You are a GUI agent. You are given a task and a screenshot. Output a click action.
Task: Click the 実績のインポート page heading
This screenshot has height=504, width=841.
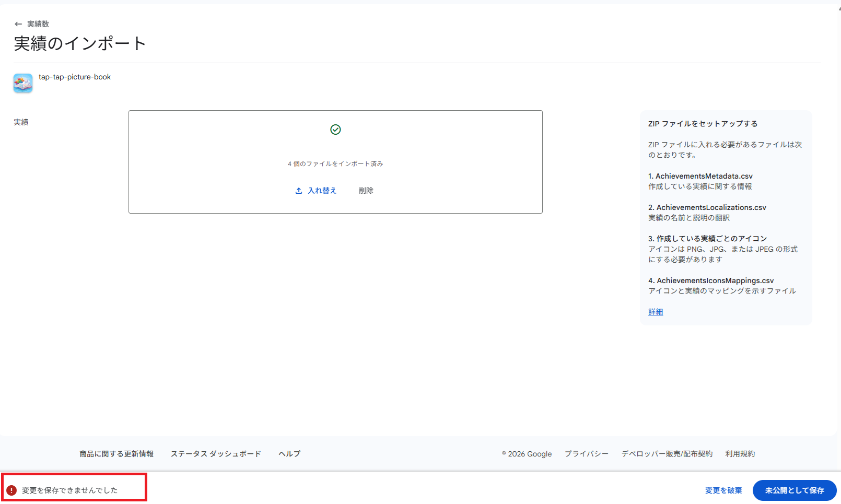(80, 43)
